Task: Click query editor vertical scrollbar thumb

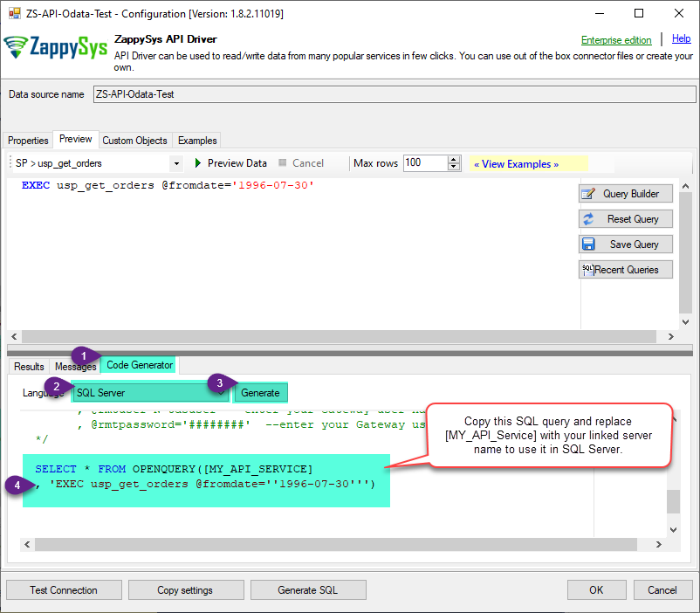Action: tap(685, 253)
